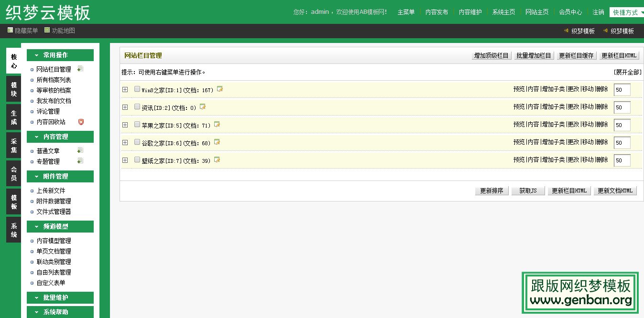
Task: Click the 增加顶级栏目 button
Action: (491, 55)
